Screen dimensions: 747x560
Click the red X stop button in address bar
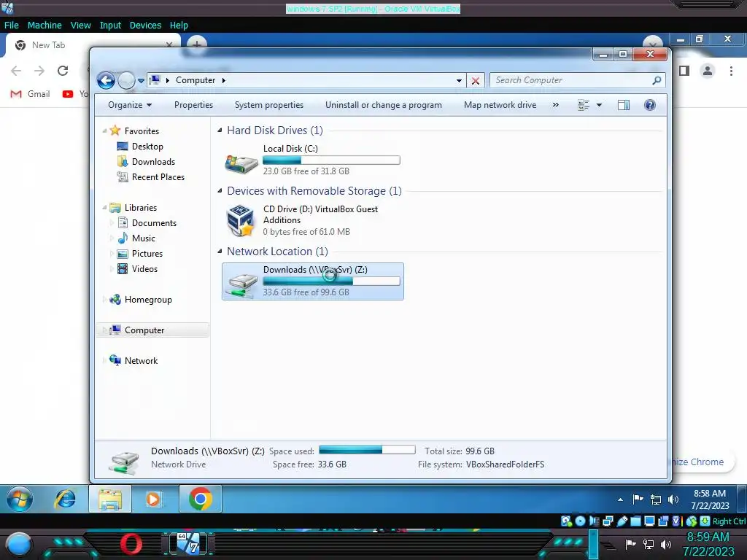476,80
